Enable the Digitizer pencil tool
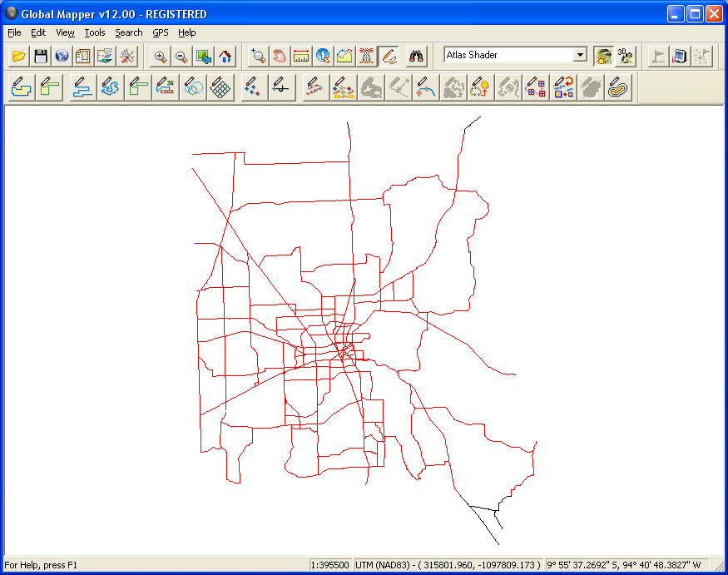728x575 pixels. pyautogui.click(x=389, y=56)
